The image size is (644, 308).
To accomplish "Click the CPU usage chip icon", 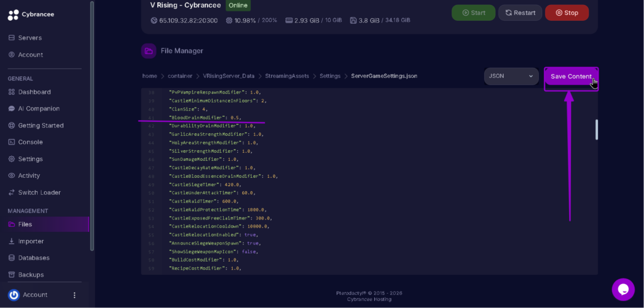I will tap(229, 20).
